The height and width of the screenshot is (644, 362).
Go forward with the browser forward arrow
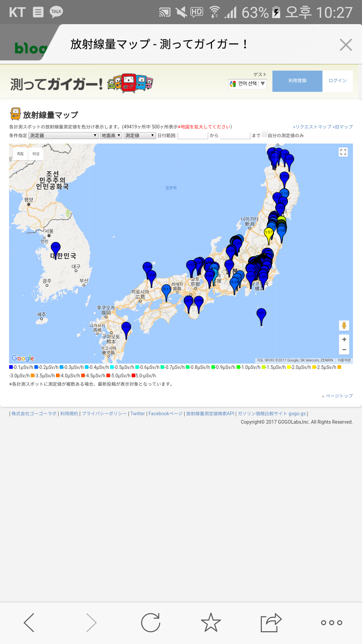[x=91, y=623]
